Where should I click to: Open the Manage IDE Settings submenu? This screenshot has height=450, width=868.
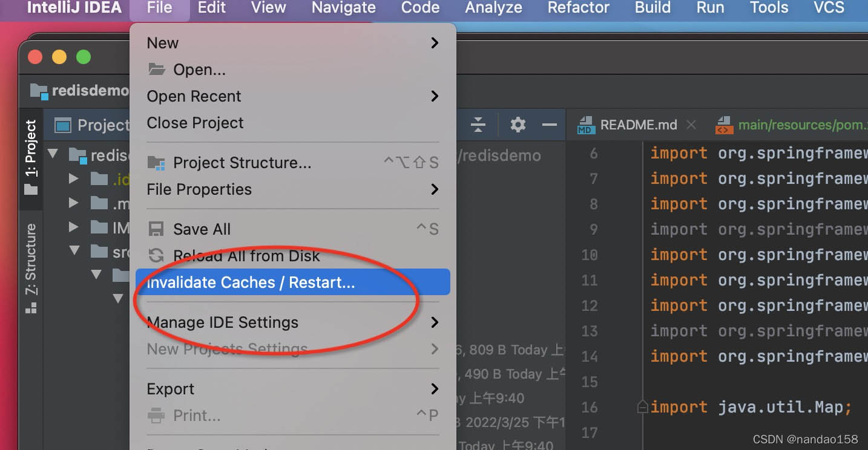293,322
